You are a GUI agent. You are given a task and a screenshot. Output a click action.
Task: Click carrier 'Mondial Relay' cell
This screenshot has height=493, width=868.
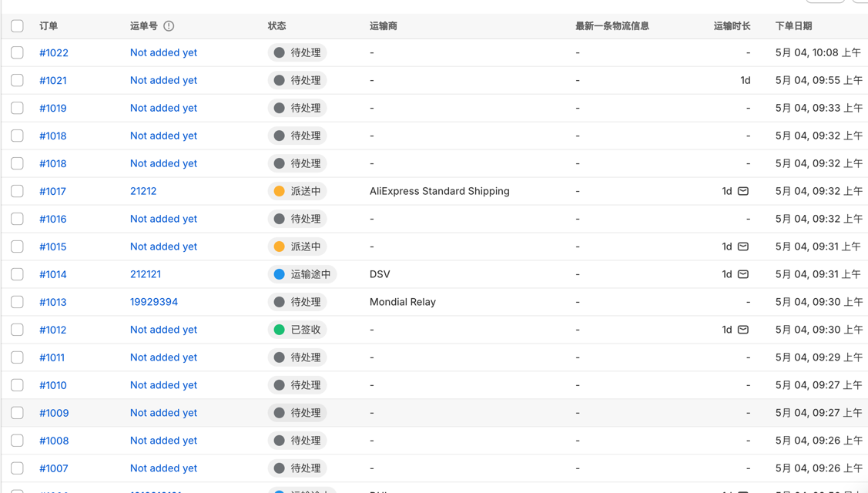(x=403, y=302)
